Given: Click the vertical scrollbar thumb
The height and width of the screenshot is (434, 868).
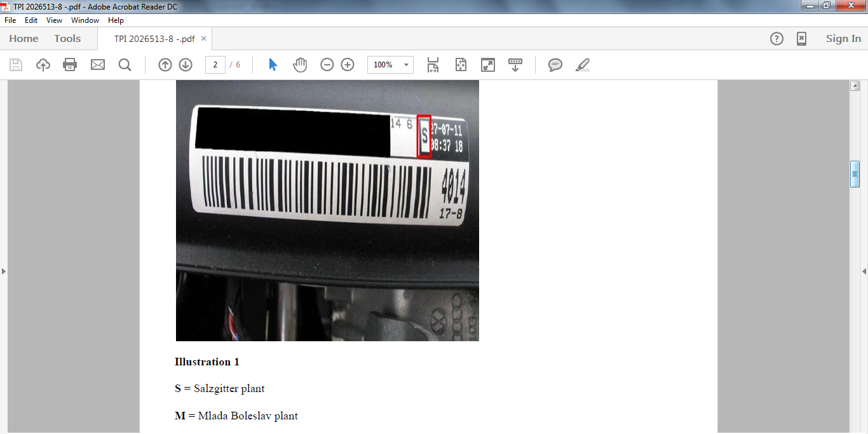Looking at the screenshot, I should [855, 174].
